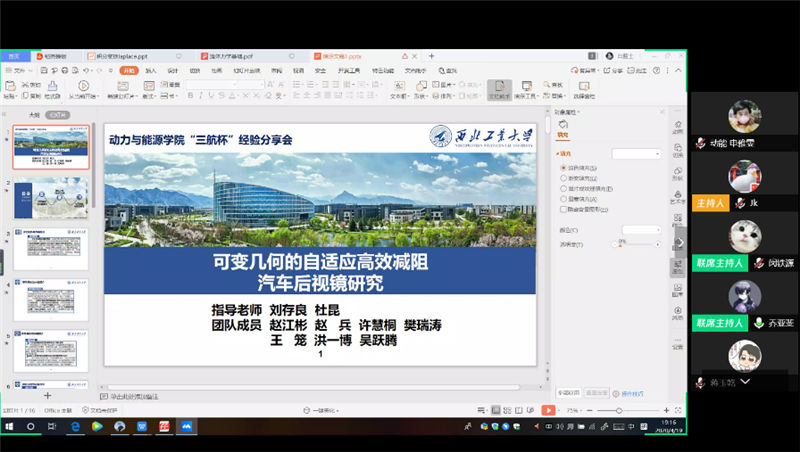Select the gradient fill radio button
This screenshot has width=800, height=452.
562,179
